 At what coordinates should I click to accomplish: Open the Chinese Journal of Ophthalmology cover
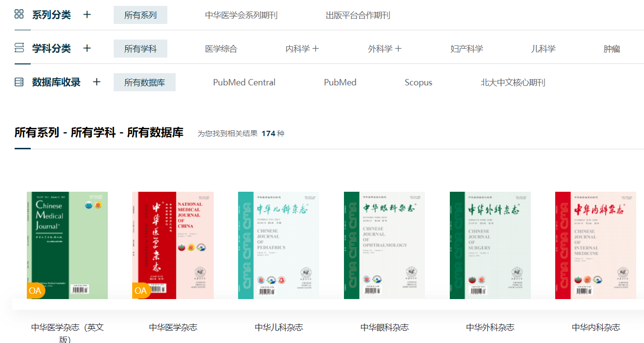coord(384,245)
